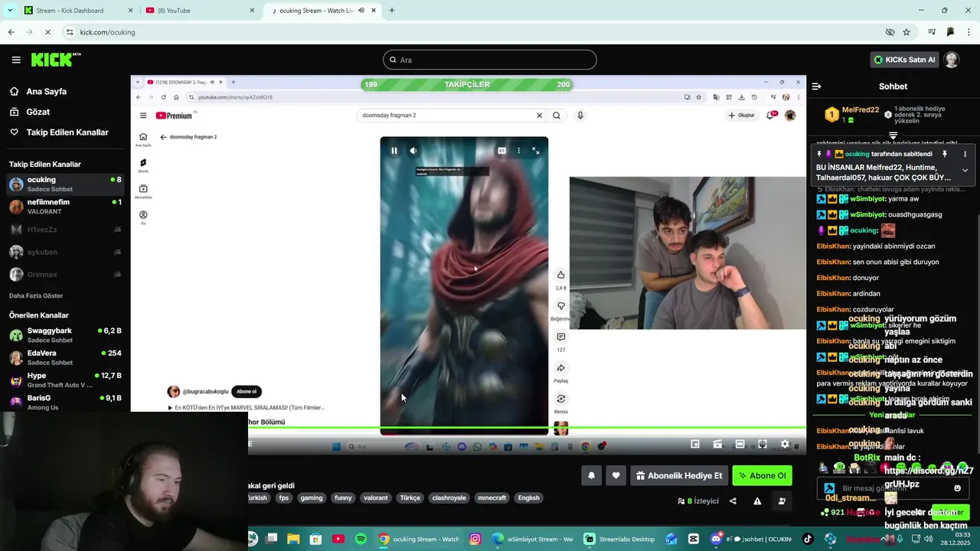Share the ocuking stream
This screenshot has height=551, width=980.
pos(733,501)
